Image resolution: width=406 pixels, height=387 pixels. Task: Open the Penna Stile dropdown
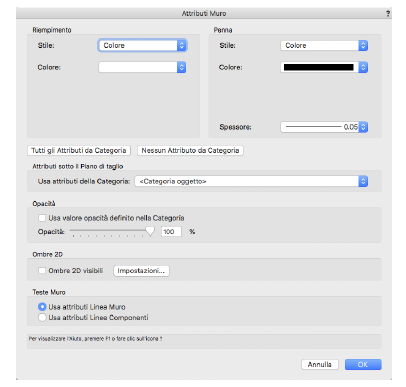[324, 46]
